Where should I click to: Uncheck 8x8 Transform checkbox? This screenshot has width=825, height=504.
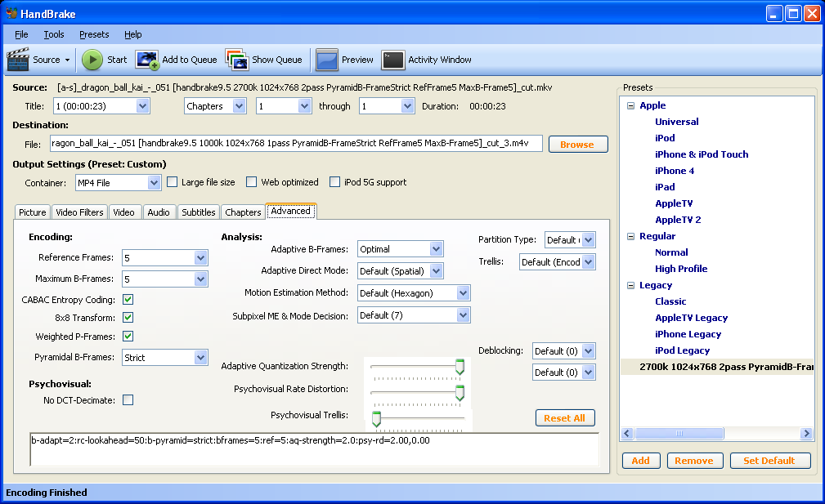tap(128, 318)
